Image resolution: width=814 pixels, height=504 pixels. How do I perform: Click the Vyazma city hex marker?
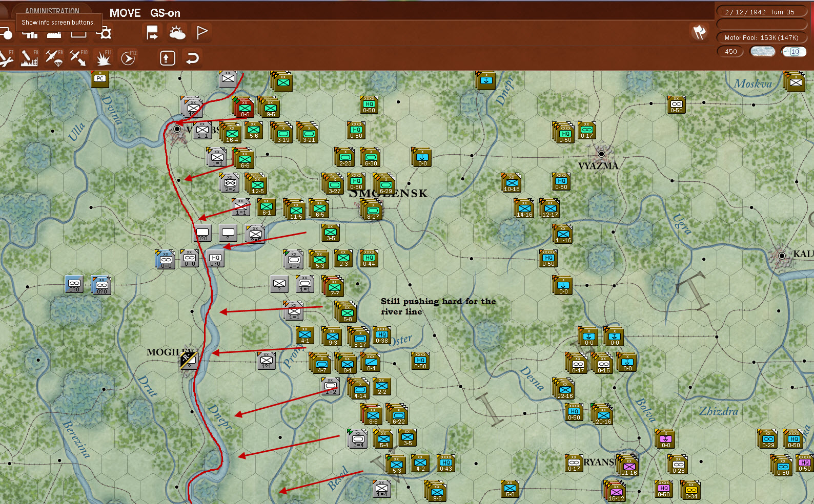(601, 154)
